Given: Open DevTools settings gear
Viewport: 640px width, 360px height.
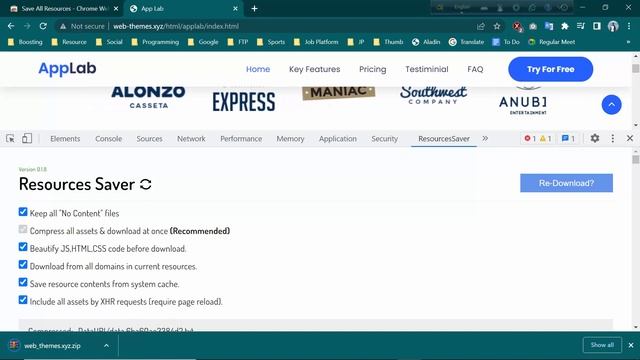Looking at the screenshot, I should coord(595,138).
